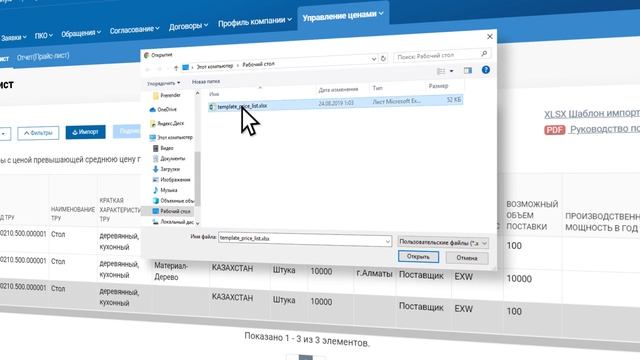The width and height of the screenshot is (640, 360).
Task: Click the sidebar scrollbar up arrow
Action: (x=198, y=93)
